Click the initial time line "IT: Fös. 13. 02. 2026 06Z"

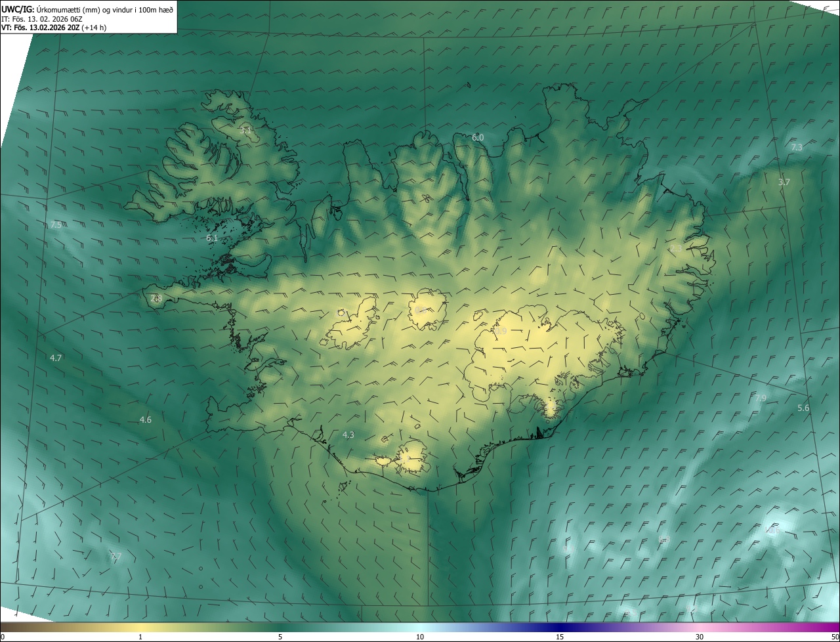pos(42,19)
